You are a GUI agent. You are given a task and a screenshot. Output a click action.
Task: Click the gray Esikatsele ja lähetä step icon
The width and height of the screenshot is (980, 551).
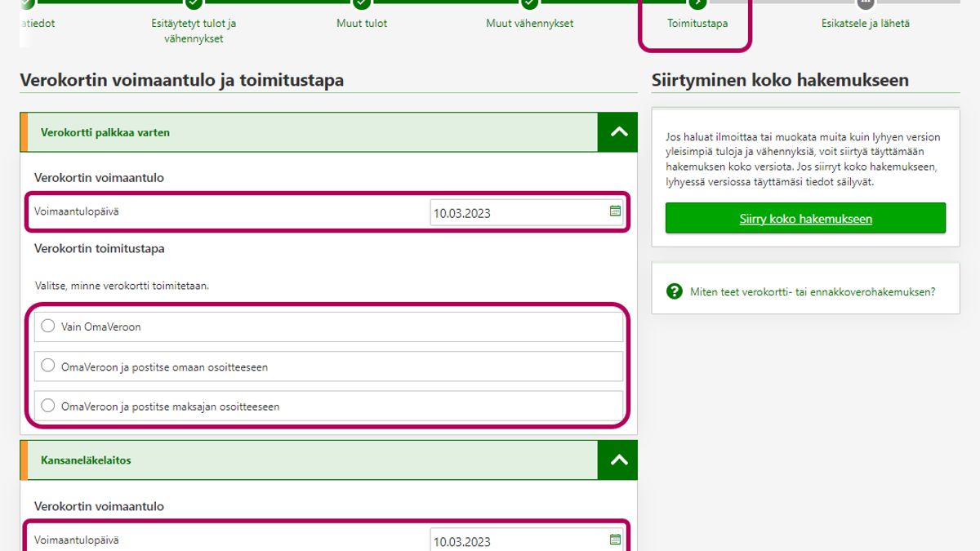click(866, 3)
